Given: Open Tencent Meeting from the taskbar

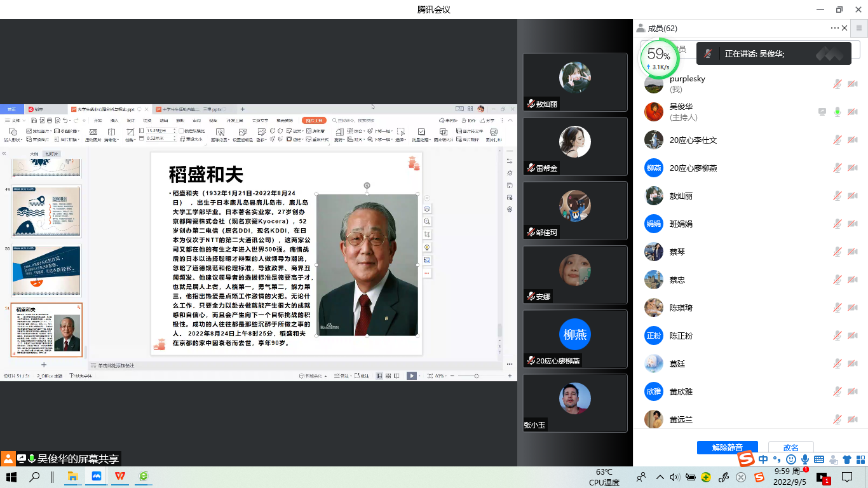Looking at the screenshot, I should [x=97, y=477].
